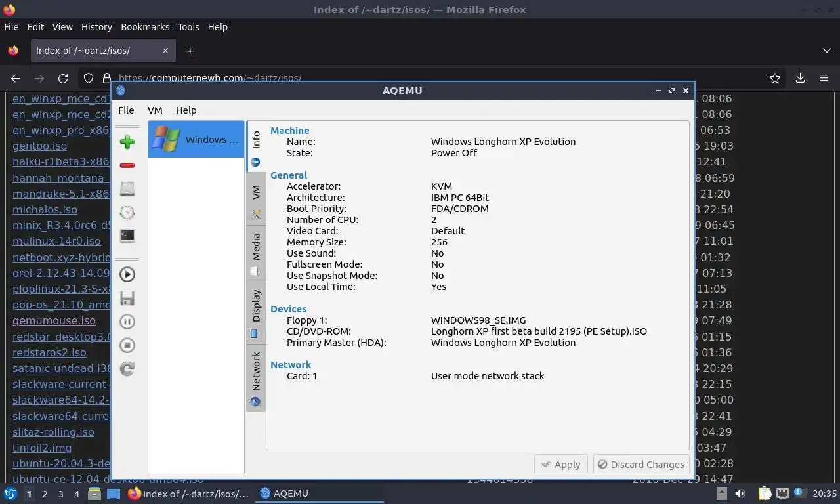Click the floppy Save VM state icon
Screen dimensions: 840x504
127,299
